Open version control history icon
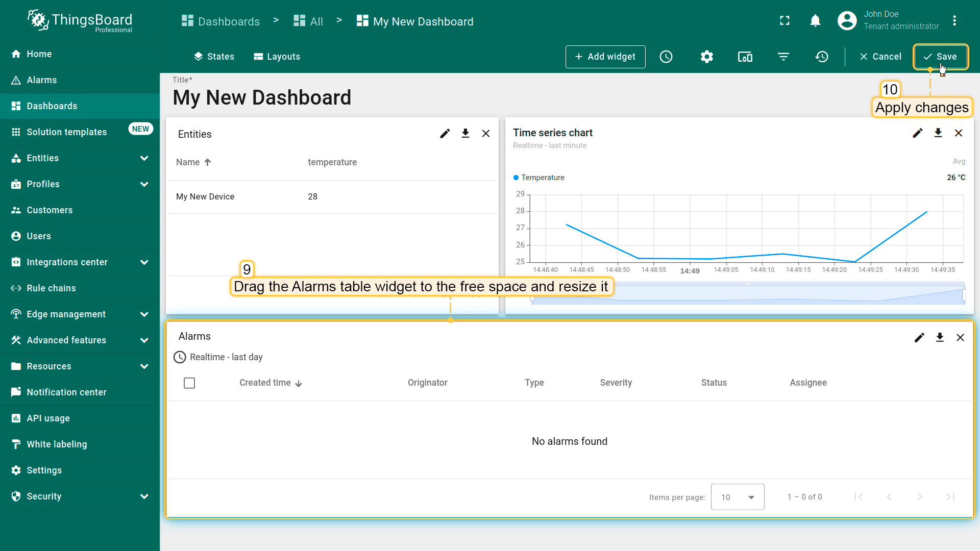The image size is (980, 551). [x=822, y=57]
